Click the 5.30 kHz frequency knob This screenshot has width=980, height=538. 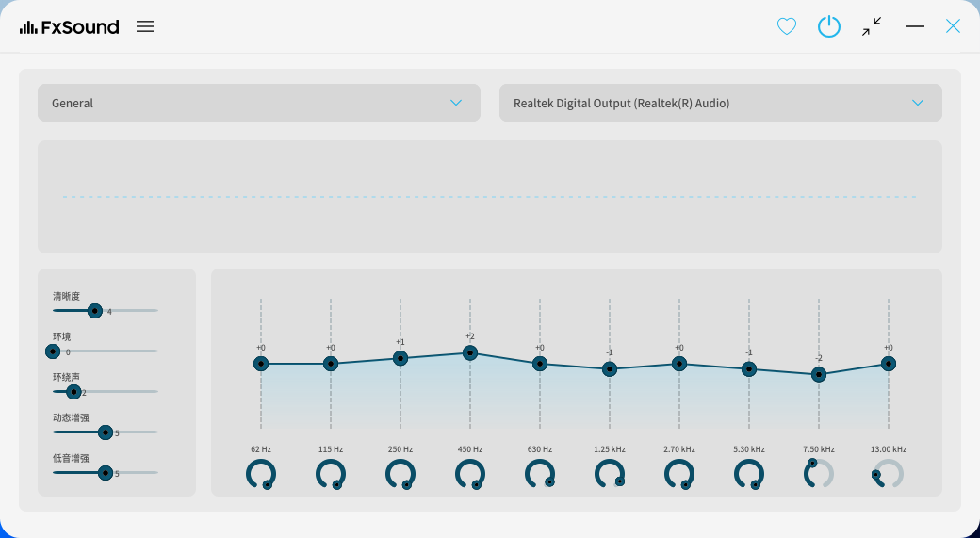click(x=749, y=474)
